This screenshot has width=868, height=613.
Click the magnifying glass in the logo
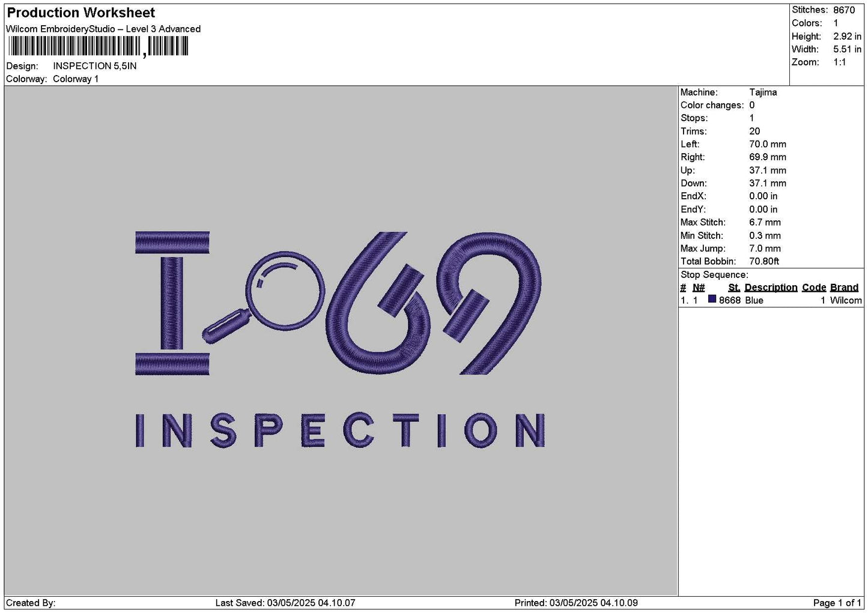pos(263,297)
